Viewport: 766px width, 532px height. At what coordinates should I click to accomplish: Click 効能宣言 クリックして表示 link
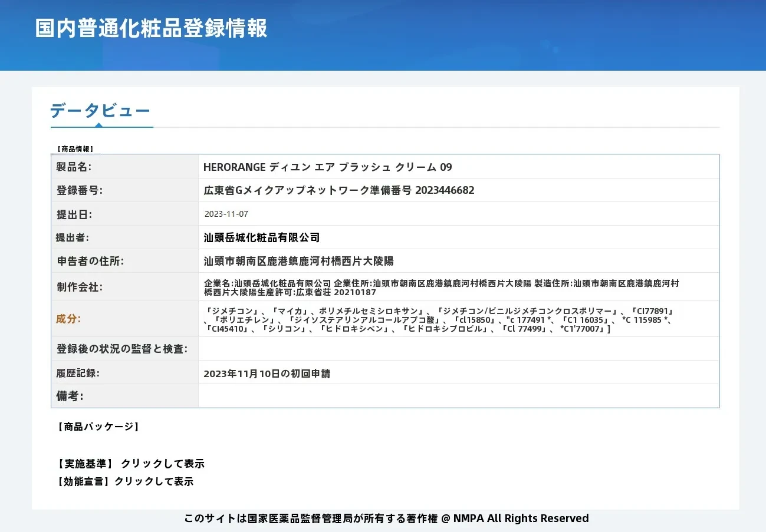pos(124,481)
